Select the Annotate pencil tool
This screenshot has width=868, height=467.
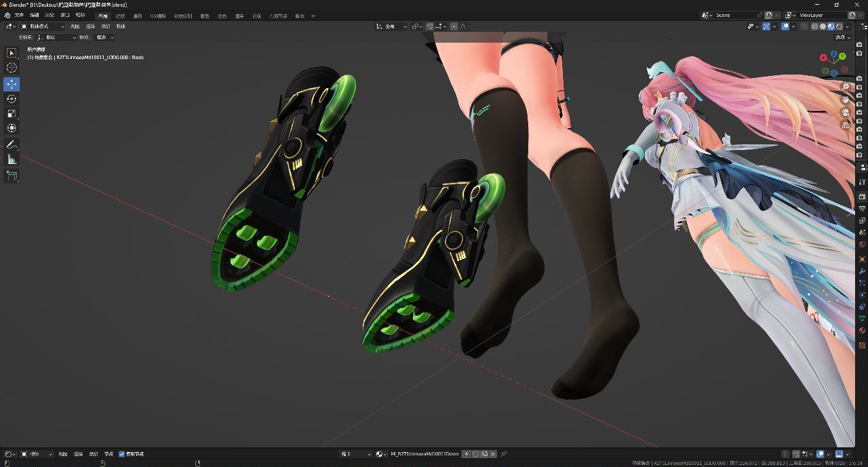click(x=12, y=144)
